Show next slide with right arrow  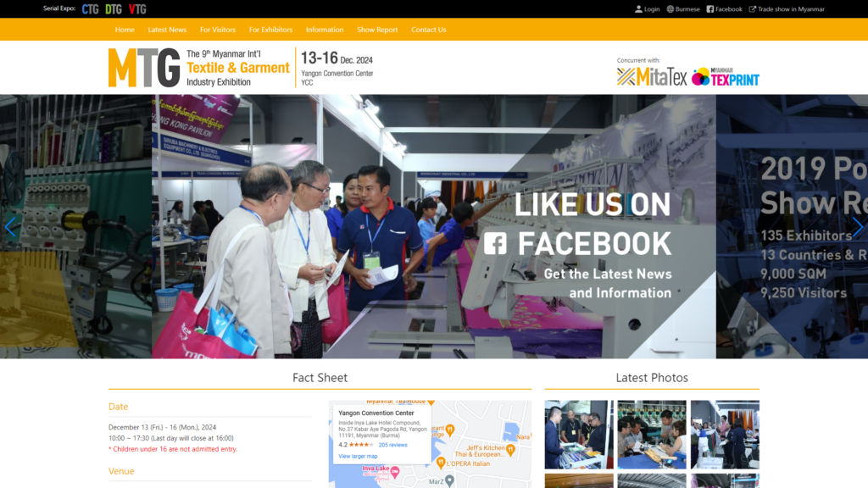(858, 227)
